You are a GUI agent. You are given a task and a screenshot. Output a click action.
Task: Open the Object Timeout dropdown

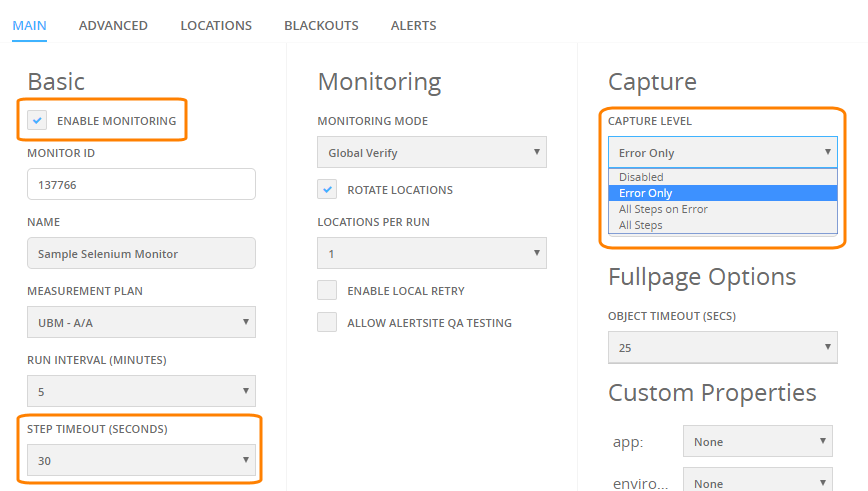[722, 348]
